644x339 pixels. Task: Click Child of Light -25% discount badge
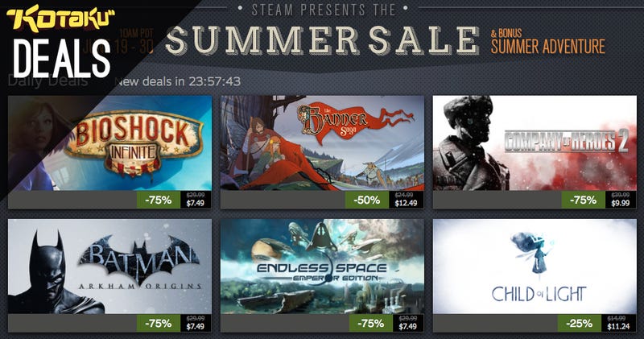[579, 324]
